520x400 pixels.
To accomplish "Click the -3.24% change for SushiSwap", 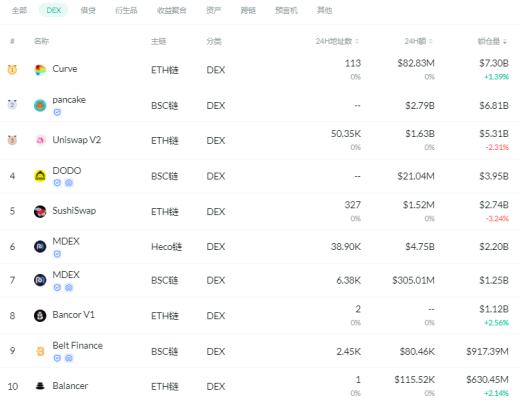I will point(497,218).
